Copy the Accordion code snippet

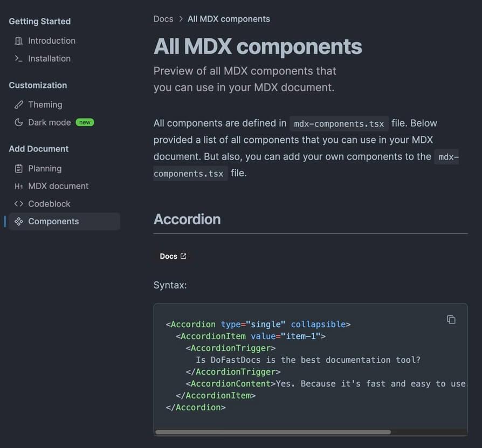click(x=451, y=320)
